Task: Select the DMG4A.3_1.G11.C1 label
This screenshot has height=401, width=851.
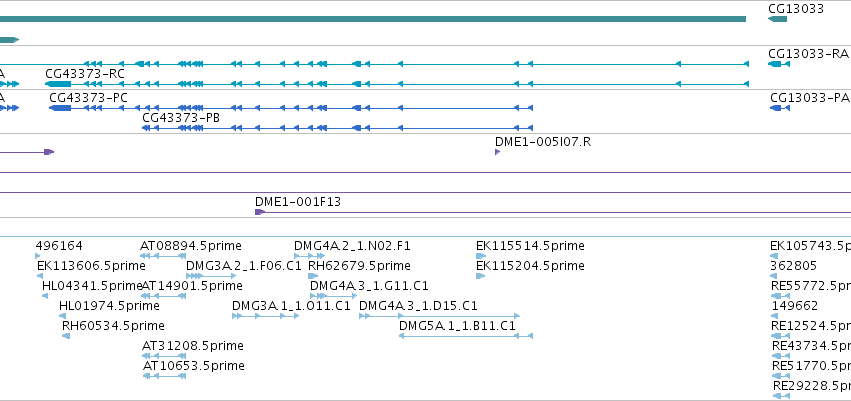Action: [x=369, y=285]
